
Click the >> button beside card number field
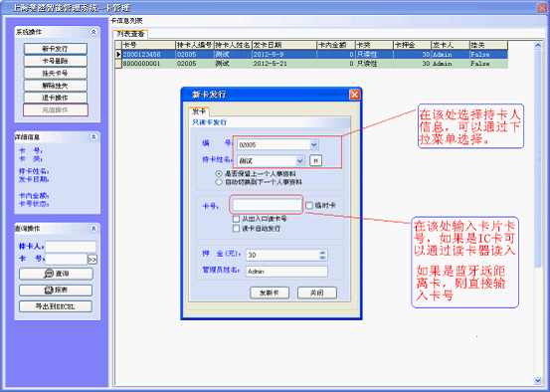pos(92,260)
